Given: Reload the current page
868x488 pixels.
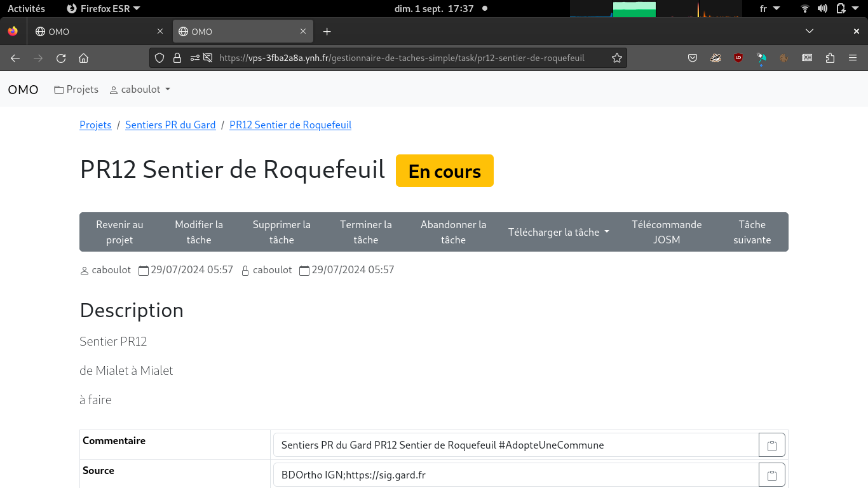Looking at the screenshot, I should (x=61, y=58).
